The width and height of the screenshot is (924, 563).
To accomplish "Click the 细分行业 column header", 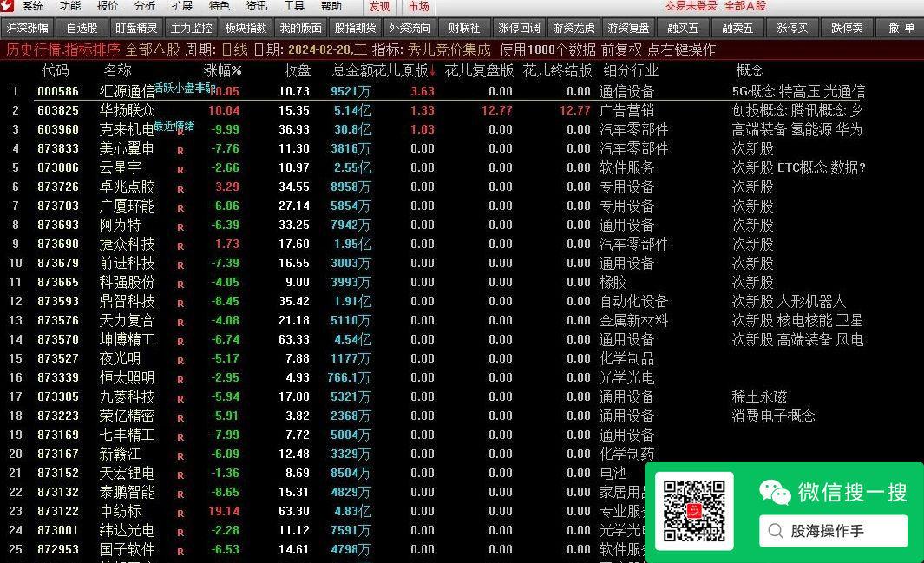I will coord(631,71).
